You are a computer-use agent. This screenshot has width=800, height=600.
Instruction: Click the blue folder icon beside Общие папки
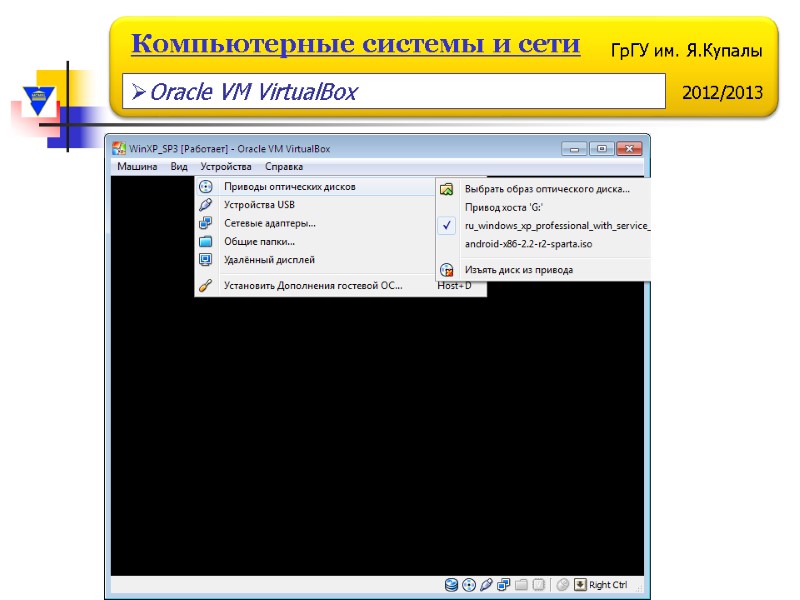click(206, 241)
